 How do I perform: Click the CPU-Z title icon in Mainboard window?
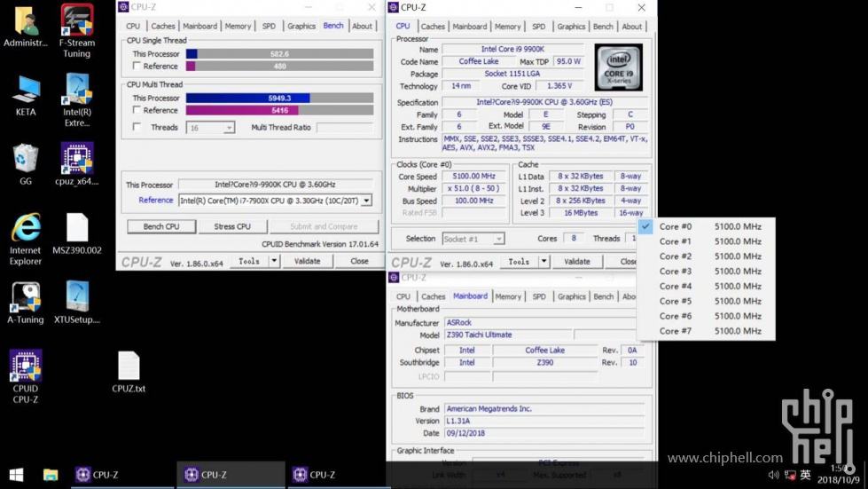[394, 277]
